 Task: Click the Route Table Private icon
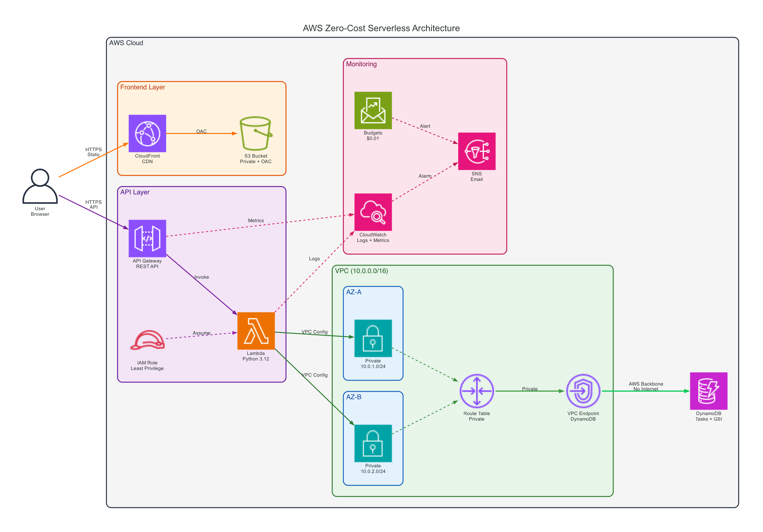click(476, 391)
